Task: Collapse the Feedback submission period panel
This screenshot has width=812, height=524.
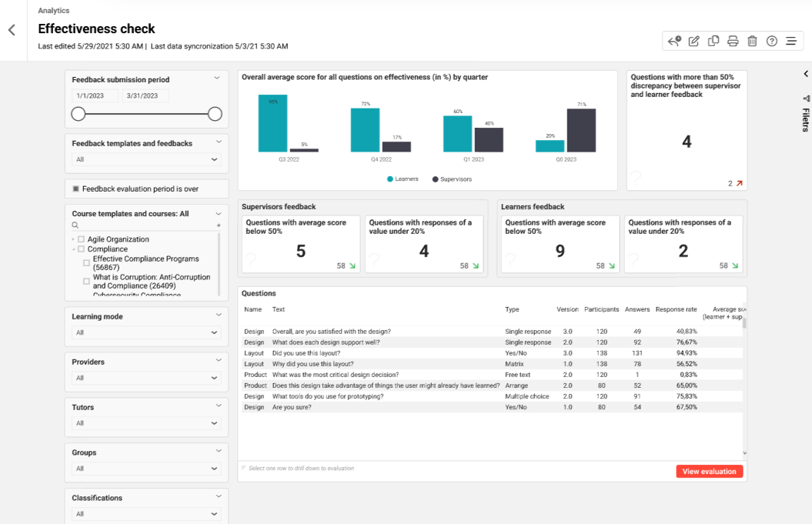Action: (x=217, y=78)
